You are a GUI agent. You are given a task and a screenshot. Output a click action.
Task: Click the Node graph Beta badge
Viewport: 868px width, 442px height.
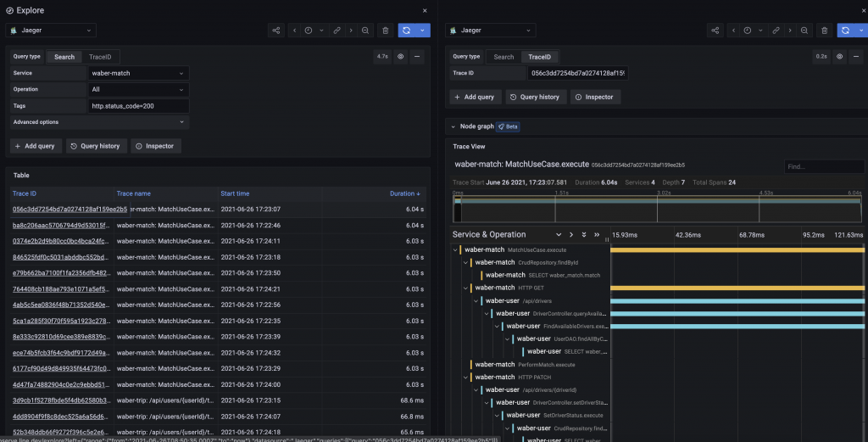click(509, 127)
